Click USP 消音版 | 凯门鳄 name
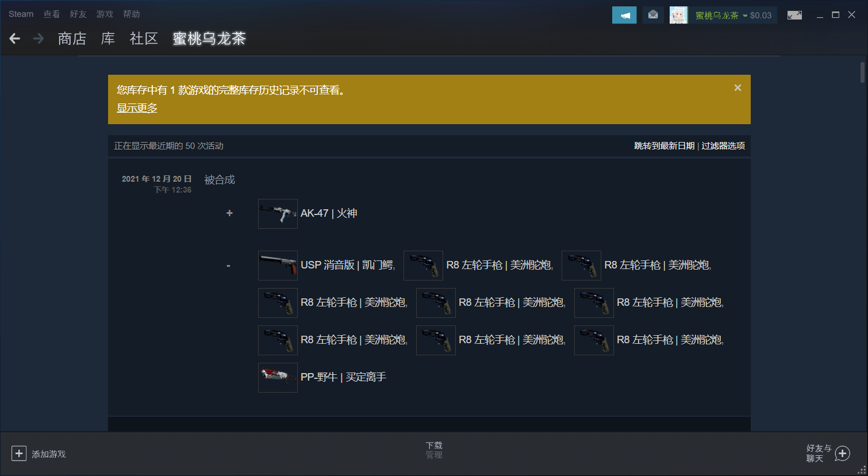The height and width of the screenshot is (476, 868). tap(347, 265)
